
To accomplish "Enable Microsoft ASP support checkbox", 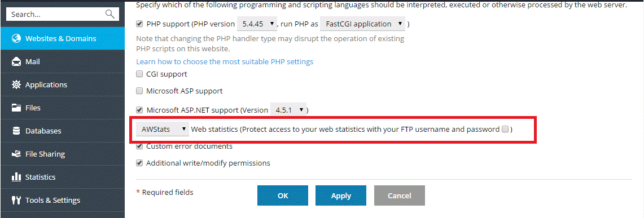I will pyautogui.click(x=139, y=91).
